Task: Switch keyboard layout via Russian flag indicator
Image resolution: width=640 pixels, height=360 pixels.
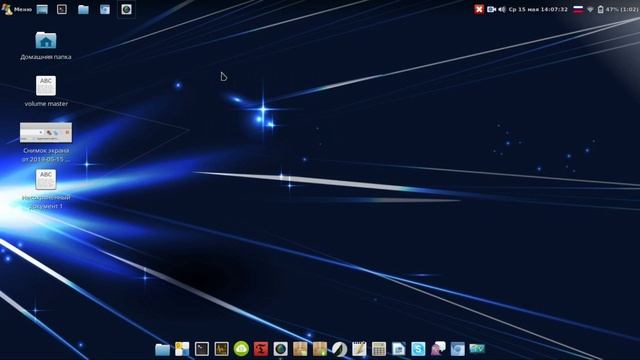Action: click(x=578, y=9)
